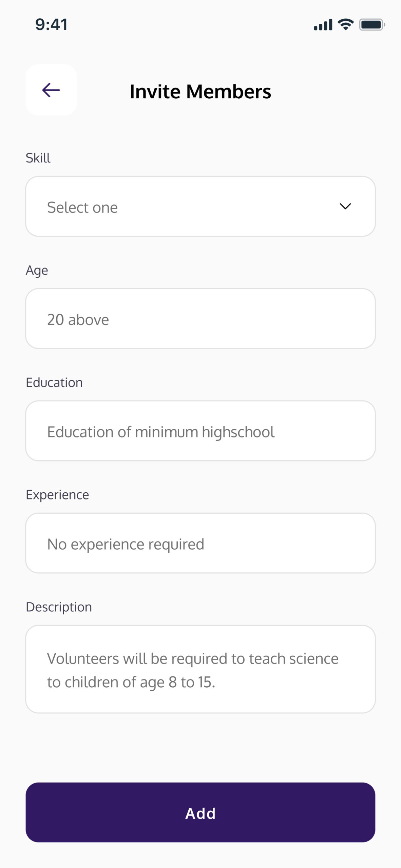The image size is (401, 868).
Task: Tap the Experience field label
Action: click(57, 495)
